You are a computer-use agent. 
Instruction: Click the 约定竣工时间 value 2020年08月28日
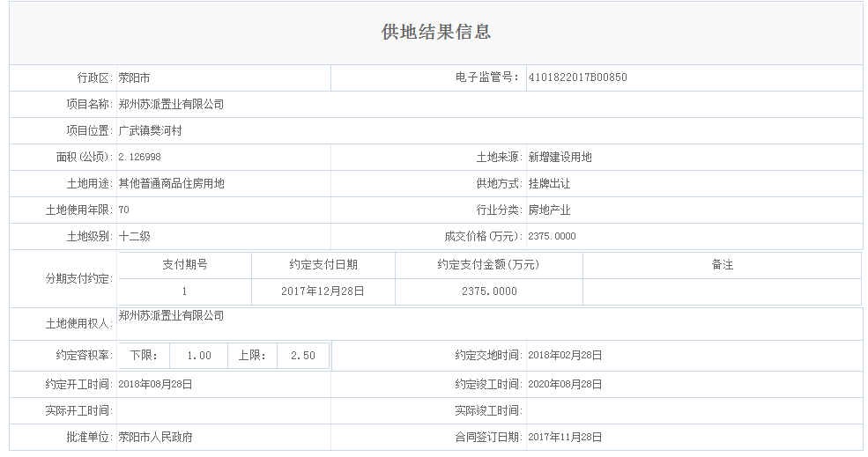tap(565, 384)
